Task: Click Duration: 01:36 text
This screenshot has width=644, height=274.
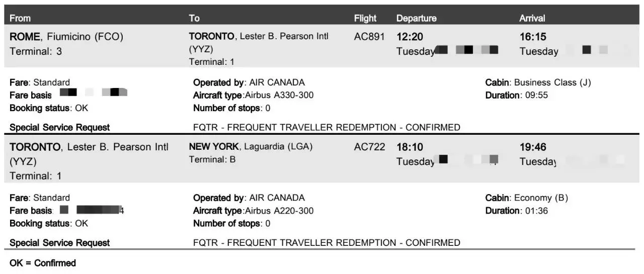Action: tap(516, 211)
